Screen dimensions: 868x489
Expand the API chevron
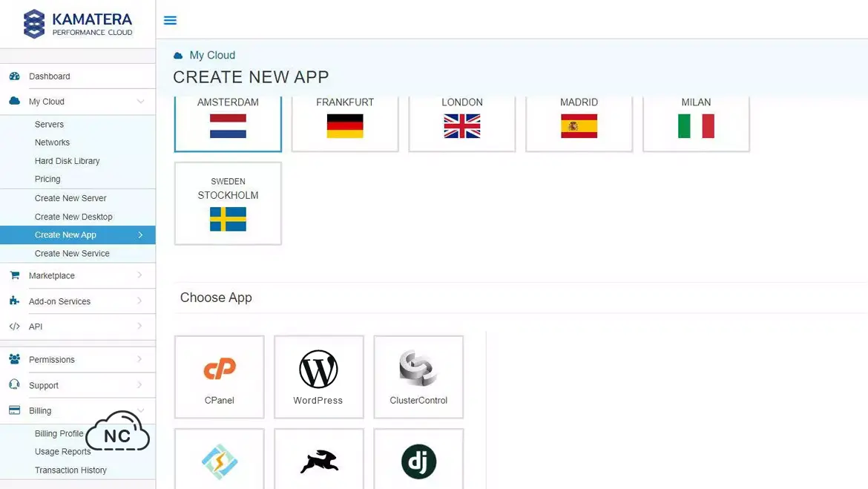(139, 326)
